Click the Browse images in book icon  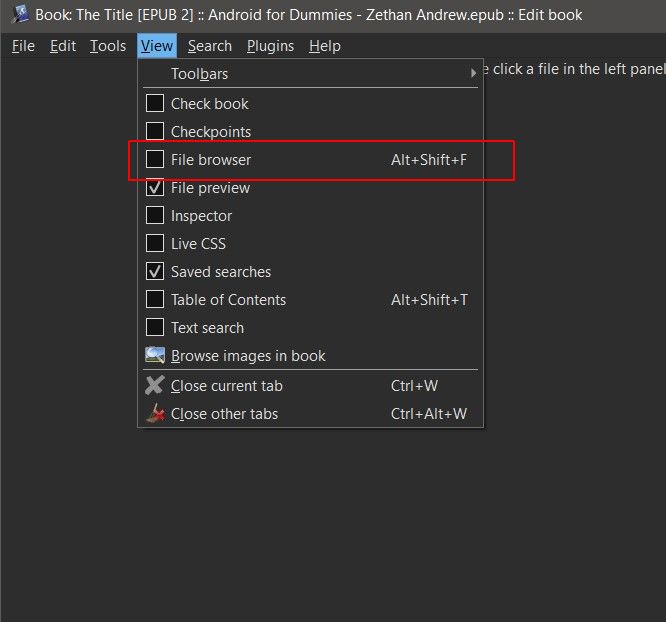(155, 356)
